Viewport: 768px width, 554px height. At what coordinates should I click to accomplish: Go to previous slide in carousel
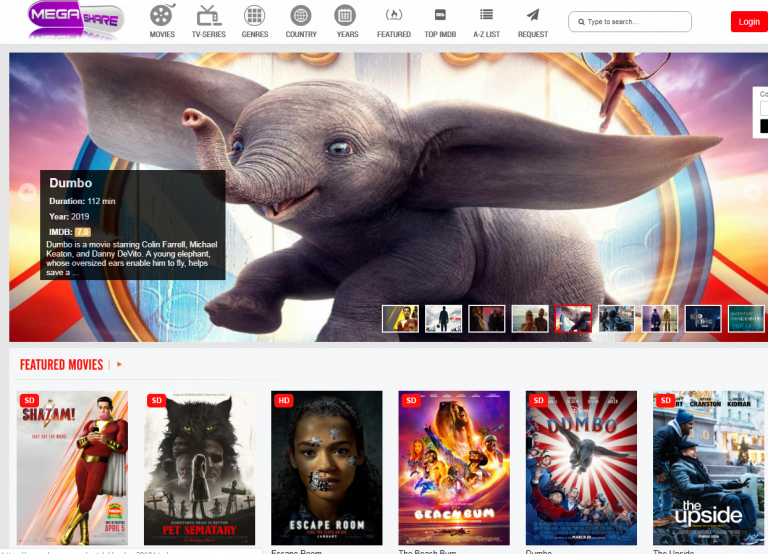tap(27, 192)
